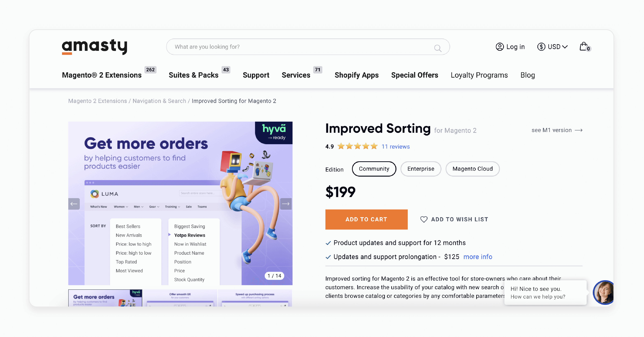Select the Community edition radio button

374,169
